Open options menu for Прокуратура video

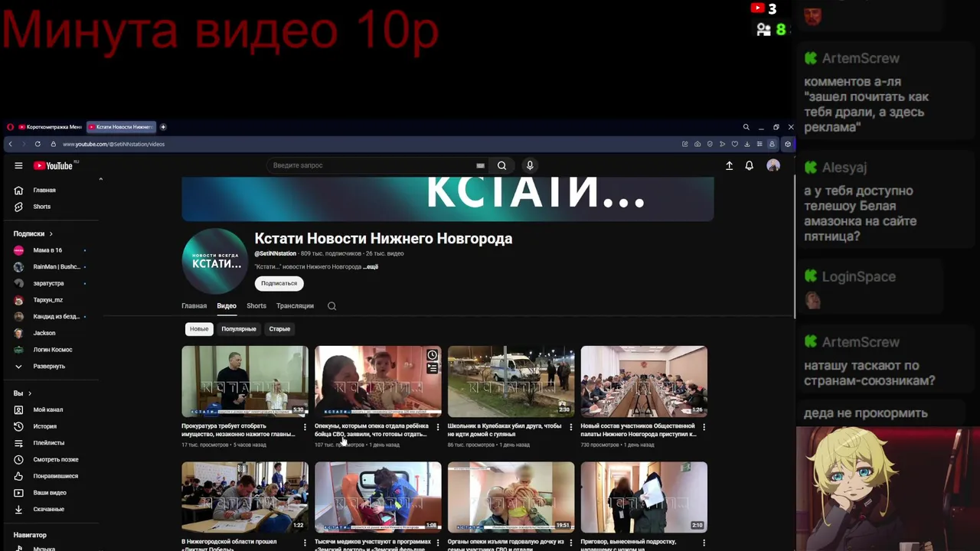pyautogui.click(x=305, y=427)
